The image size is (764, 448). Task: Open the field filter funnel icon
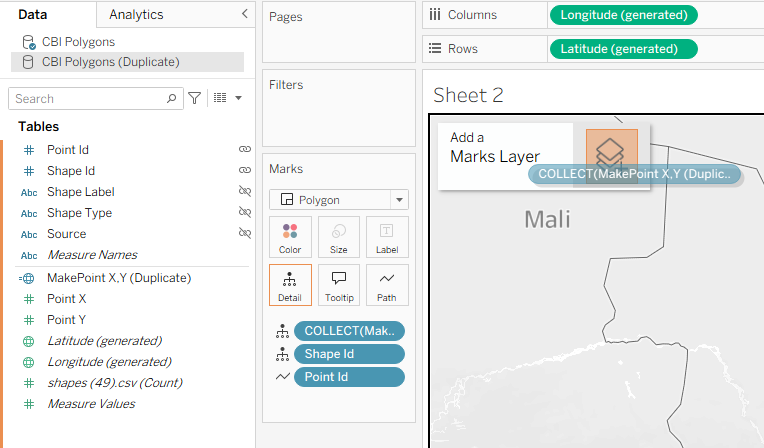(x=194, y=98)
